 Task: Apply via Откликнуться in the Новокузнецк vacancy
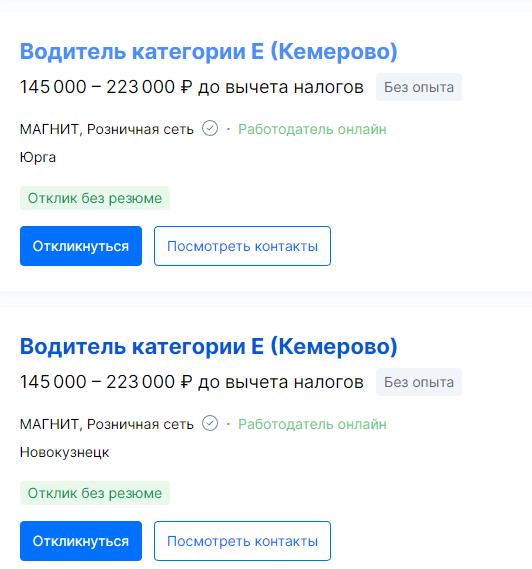(81, 541)
